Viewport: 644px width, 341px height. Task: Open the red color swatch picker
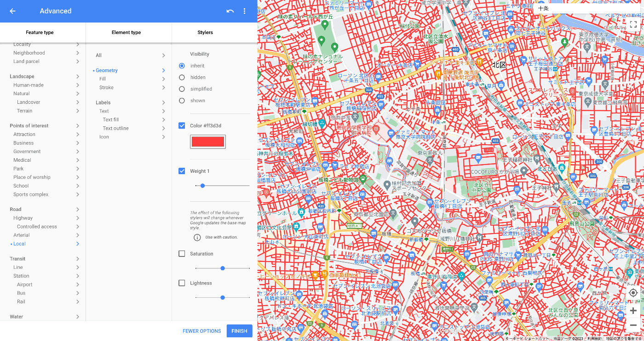[208, 142]
